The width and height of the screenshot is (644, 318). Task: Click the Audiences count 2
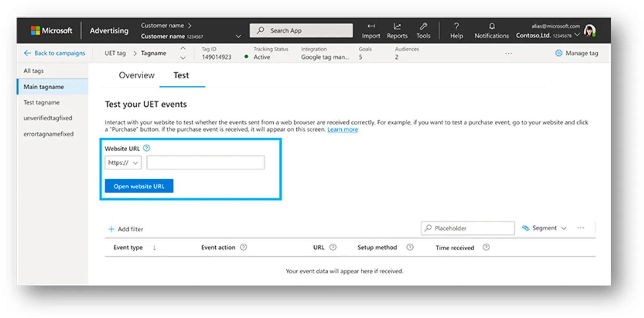pos(396,57)
